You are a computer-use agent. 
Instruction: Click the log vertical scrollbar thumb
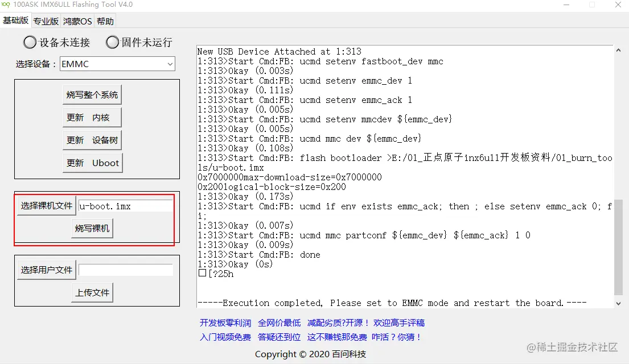(618, 248)
